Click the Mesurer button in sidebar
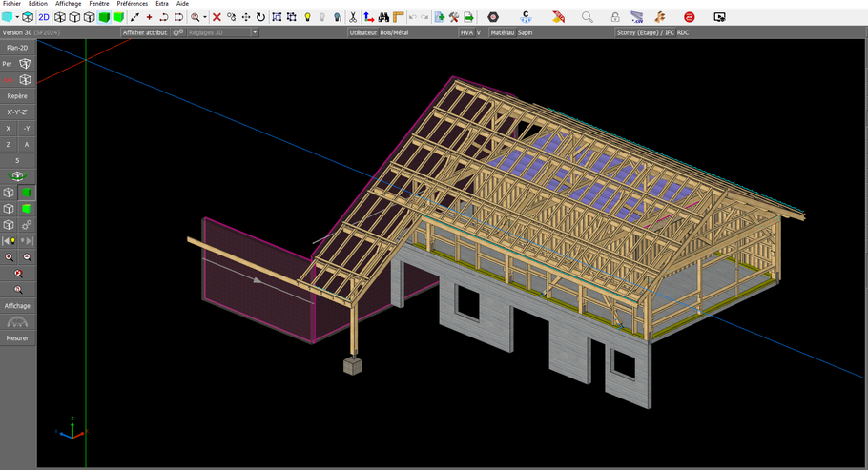 [17, 337]
